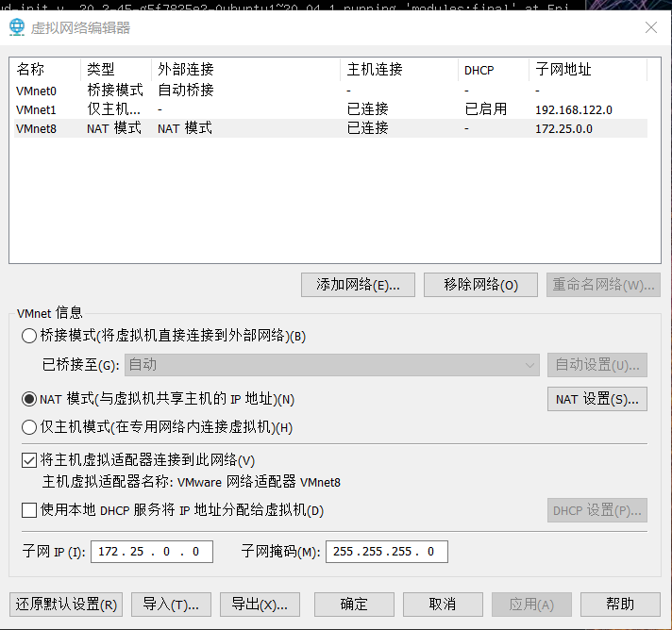672x630 pixels.
Task: Enable 使用本地 DHCP 服务 checkbox
Action: click(29, 510)
